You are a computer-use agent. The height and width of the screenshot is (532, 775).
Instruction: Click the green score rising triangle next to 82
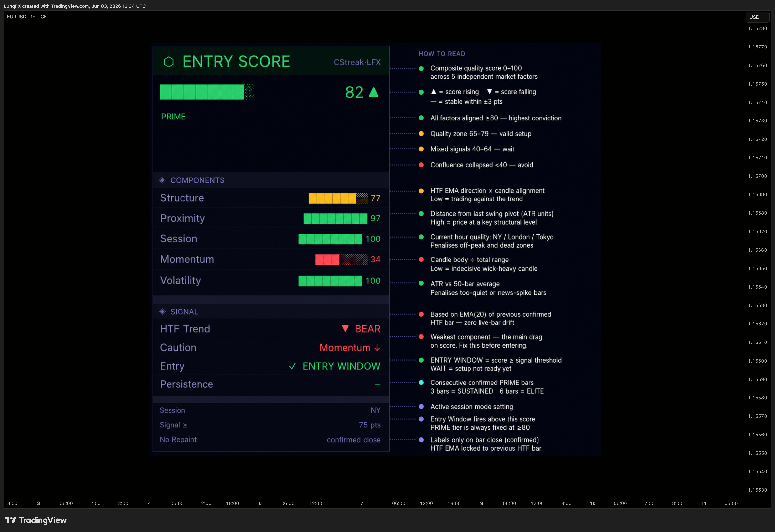(x=374, y=92)
